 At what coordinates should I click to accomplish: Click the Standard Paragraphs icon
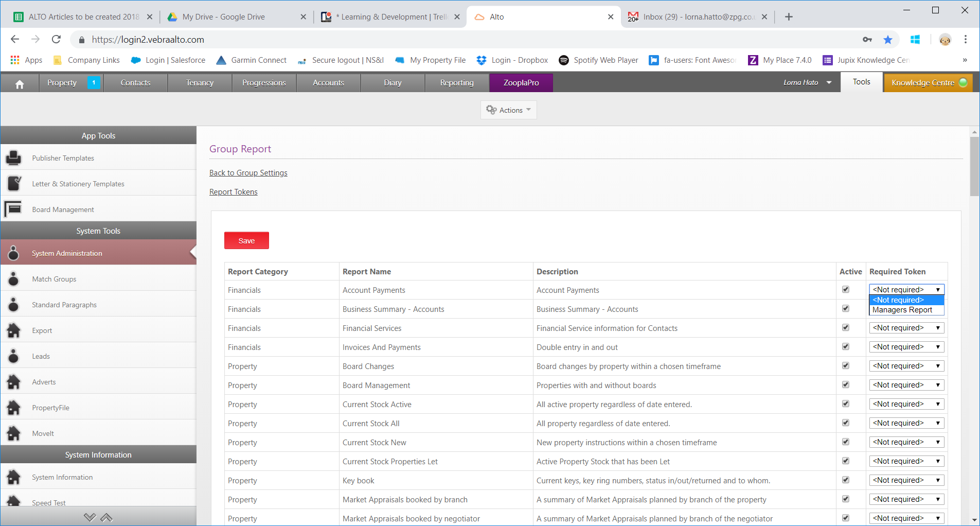13,304
